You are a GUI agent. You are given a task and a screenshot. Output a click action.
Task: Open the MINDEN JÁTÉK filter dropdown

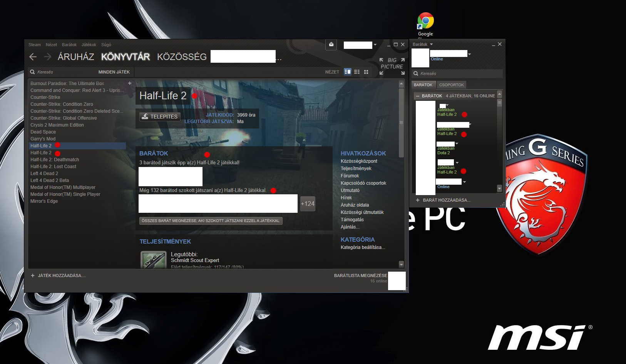[114, 72]
